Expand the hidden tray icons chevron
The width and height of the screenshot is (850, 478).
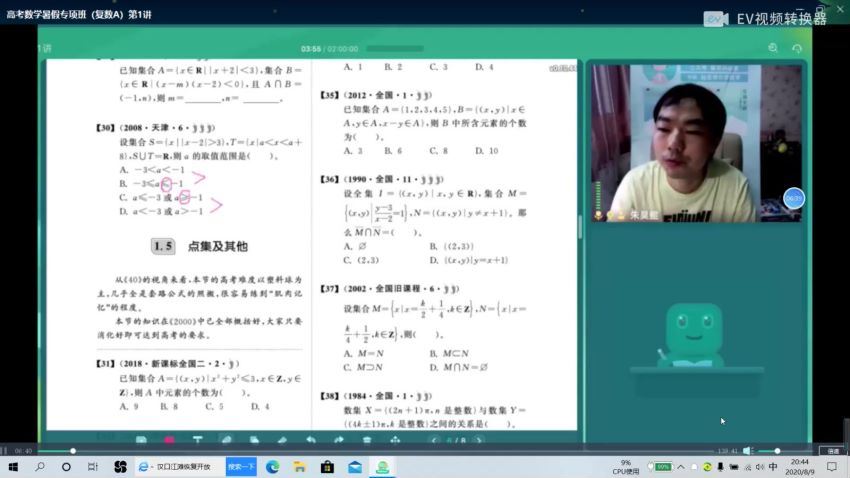tap(681, 467)
